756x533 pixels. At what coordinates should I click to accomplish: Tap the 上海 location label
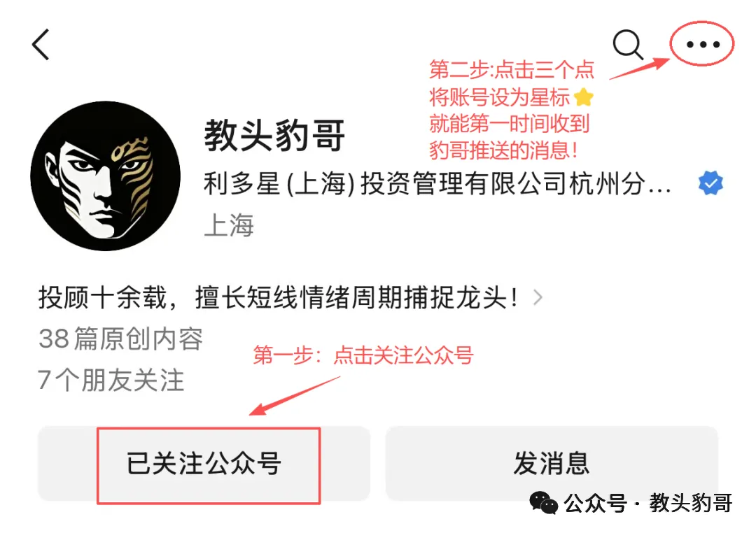229,225
